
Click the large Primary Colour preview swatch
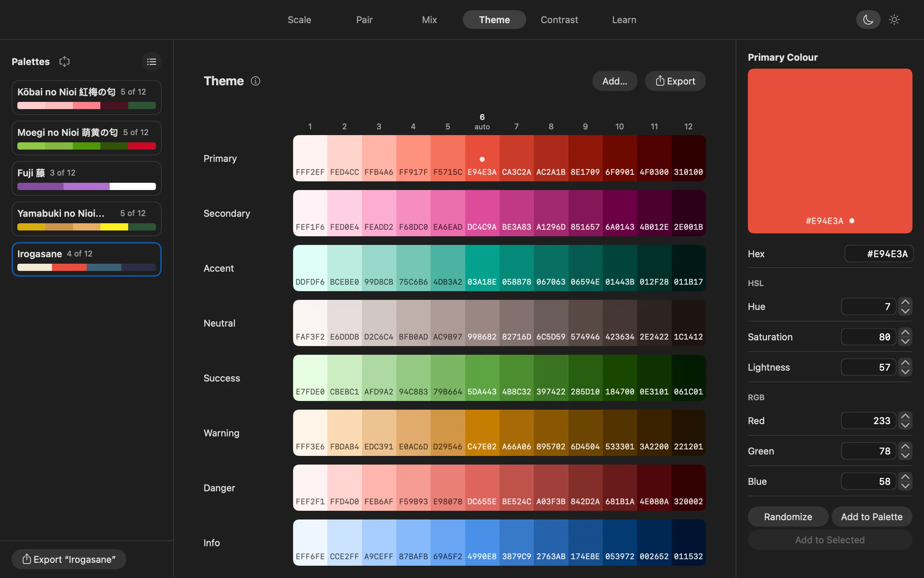click(830, 151)
